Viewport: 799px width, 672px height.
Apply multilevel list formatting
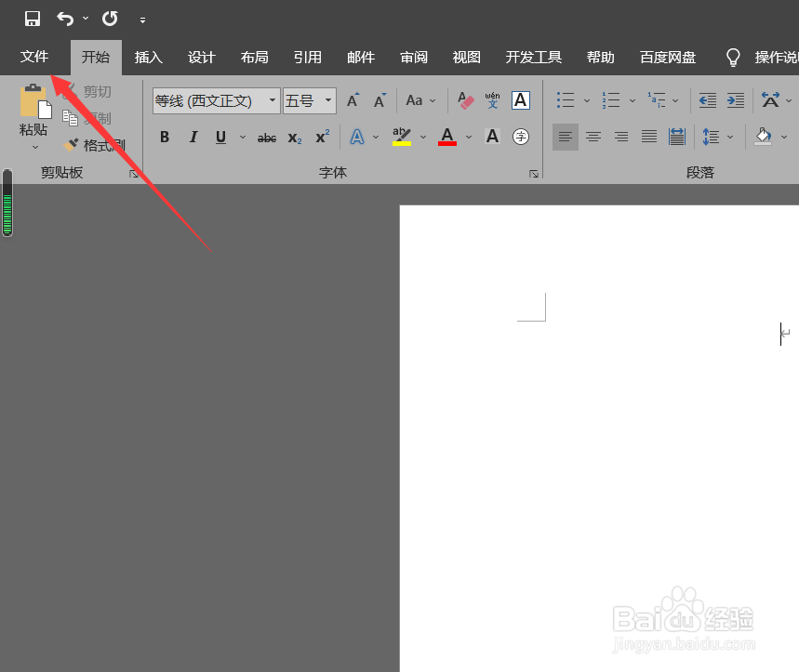(x=657, y=100)
